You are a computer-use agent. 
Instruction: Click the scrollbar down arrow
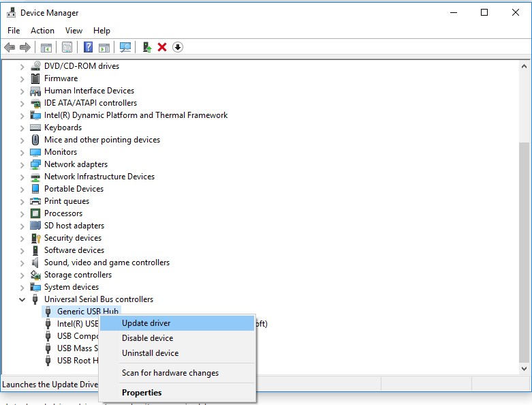click(x=525, y=368)
